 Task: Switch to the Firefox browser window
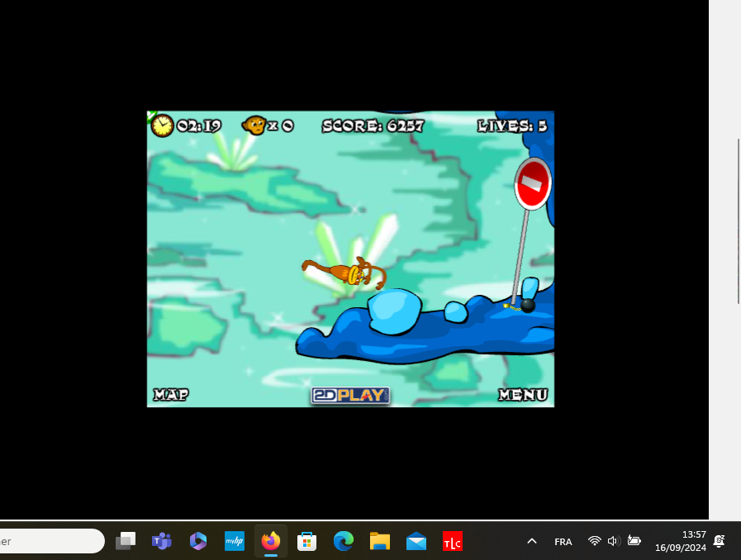pyautogui.click(x=271, y=541)
